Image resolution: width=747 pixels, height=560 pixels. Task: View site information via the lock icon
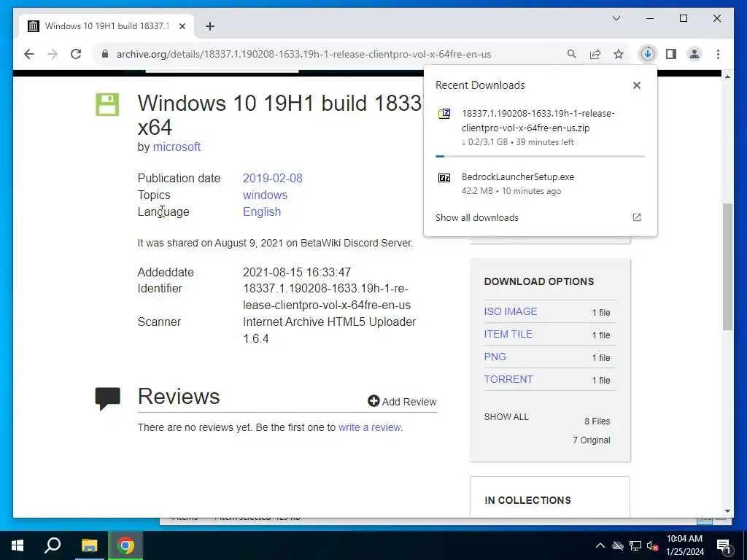tap(105, 54)
